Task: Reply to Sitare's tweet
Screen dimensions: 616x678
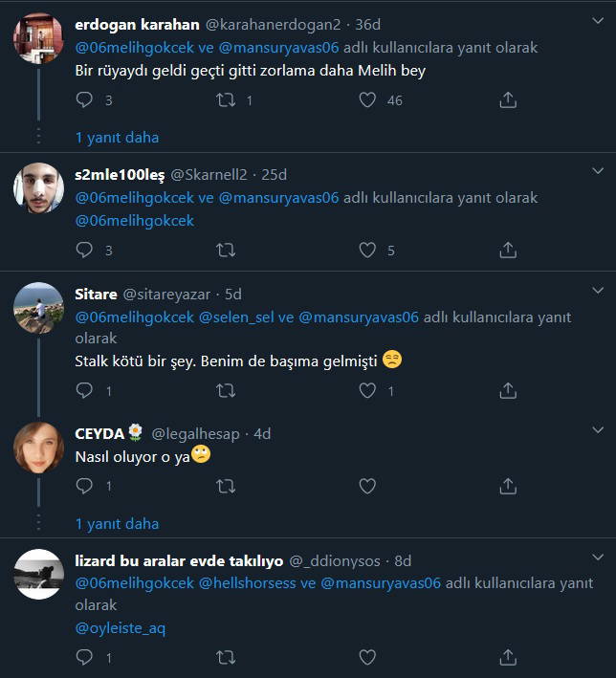Action: click(84, 390)
